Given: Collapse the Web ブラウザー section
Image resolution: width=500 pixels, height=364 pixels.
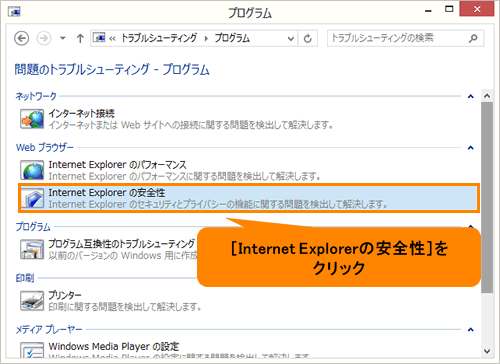Looking at the screenshot, I should click(x=470, y=148).
